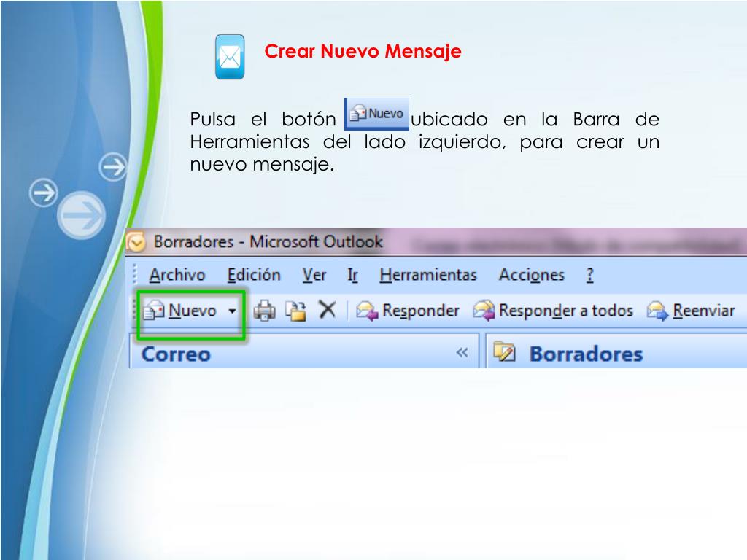The height and width of the screenshot is (560, 747).
Task: Open the Herramientas menu
Action: pyautogui.click(x=428, y=275)
